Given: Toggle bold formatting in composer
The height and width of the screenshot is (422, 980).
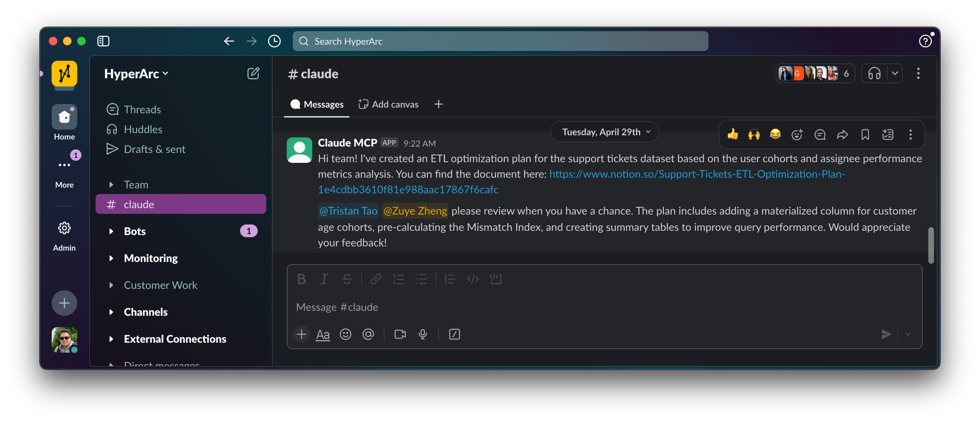Looking at the screenshot, I should 301,279.
